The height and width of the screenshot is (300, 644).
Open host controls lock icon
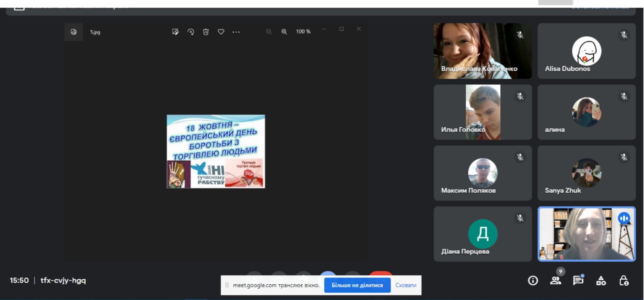(x=624, y=281)
